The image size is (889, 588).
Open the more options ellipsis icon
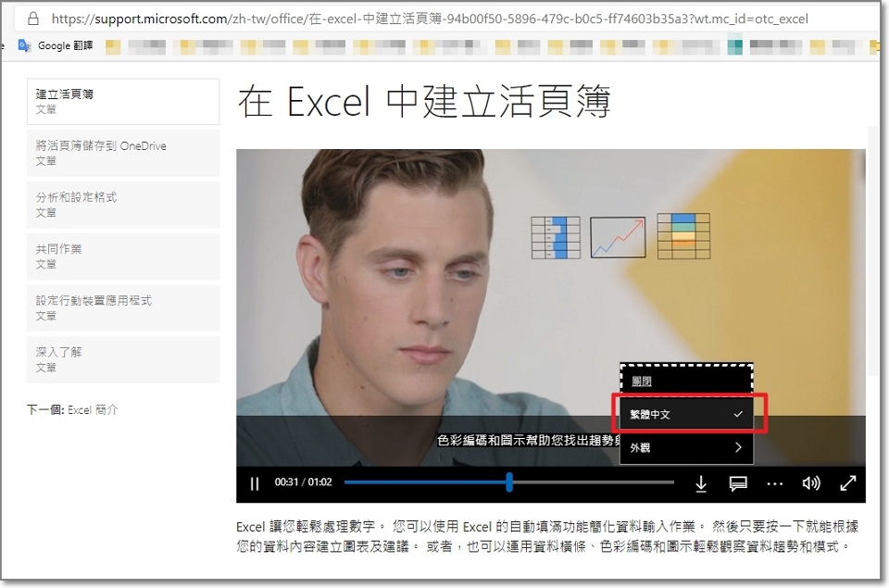point(774,483)
